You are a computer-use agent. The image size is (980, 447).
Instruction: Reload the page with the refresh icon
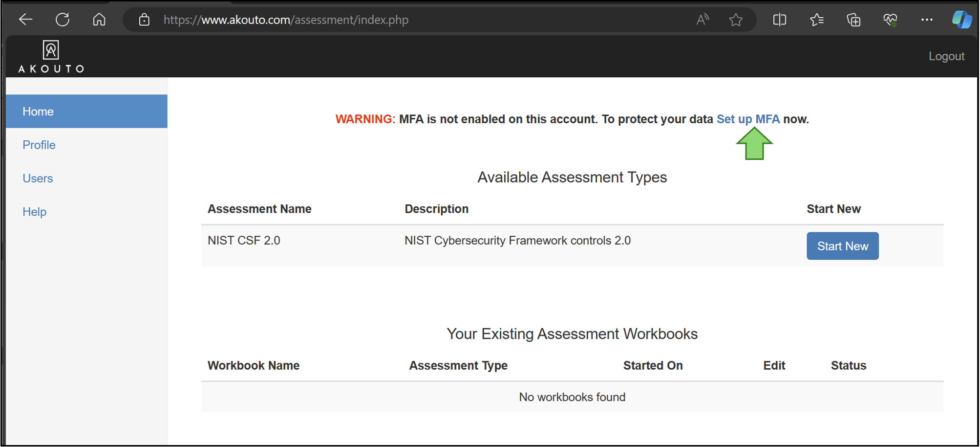tap(63, 20)
